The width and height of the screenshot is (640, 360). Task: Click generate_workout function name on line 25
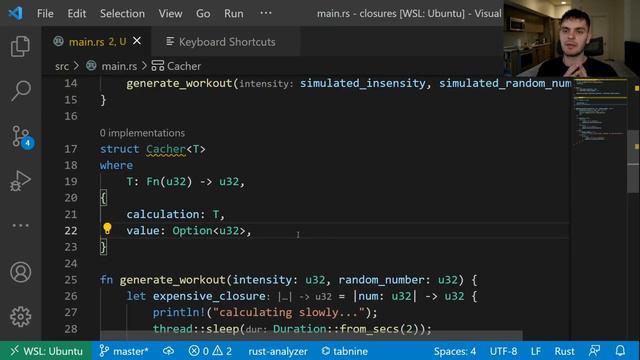pos(173,280)
